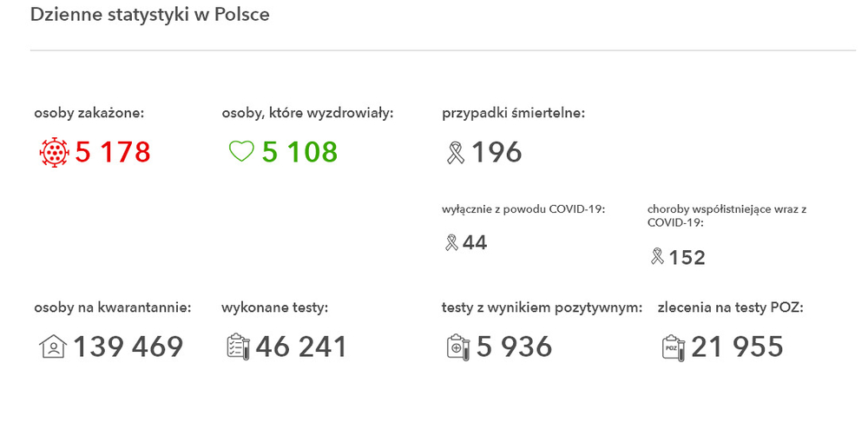The image size is (868, 436).
Task: Click the "Dzienne statystyki w Polsce" heading
Action: point(149,15)
